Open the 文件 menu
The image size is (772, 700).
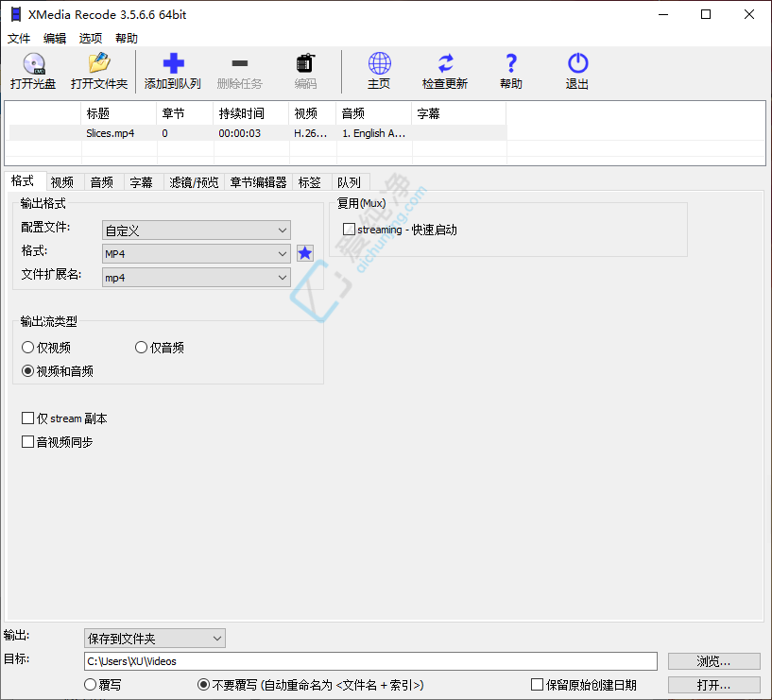pyautogui.click(x=19, y=38)
